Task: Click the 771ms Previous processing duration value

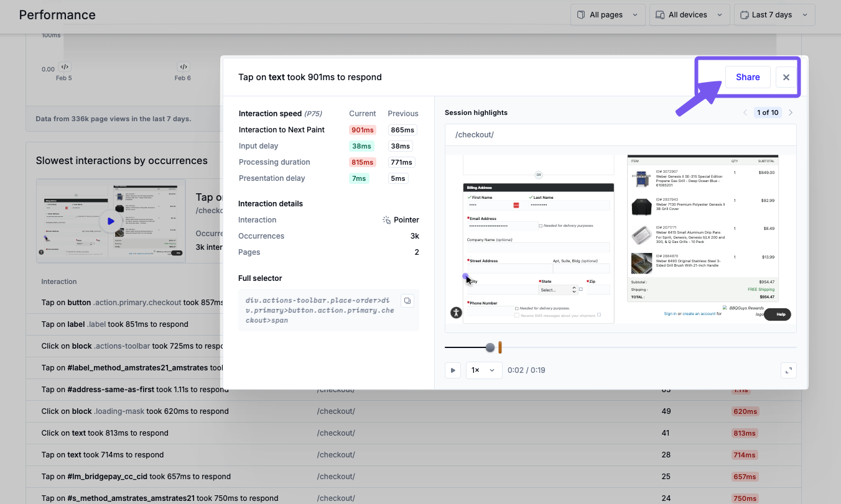Action: [401, 162]
